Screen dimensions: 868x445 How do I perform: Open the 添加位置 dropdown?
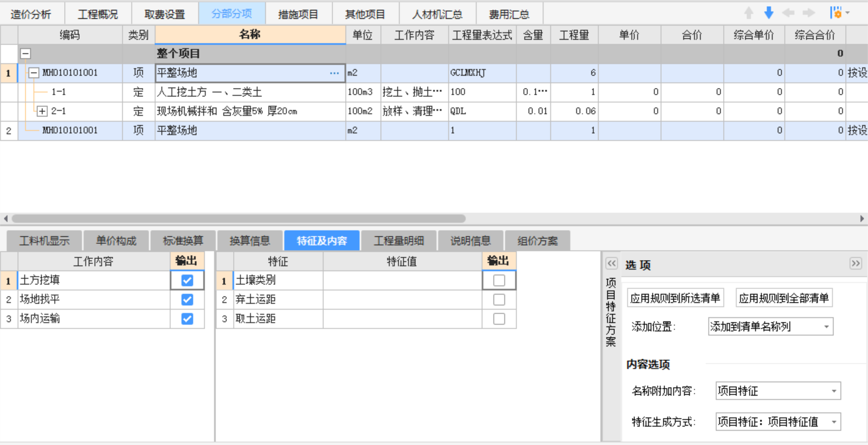tap(770, 327)
